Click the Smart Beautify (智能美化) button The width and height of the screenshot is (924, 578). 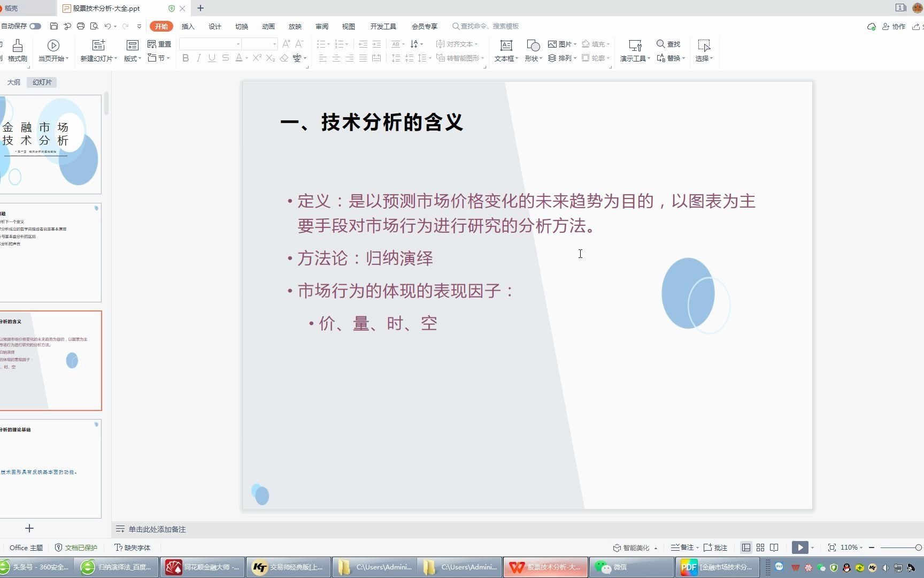[631, 547]
